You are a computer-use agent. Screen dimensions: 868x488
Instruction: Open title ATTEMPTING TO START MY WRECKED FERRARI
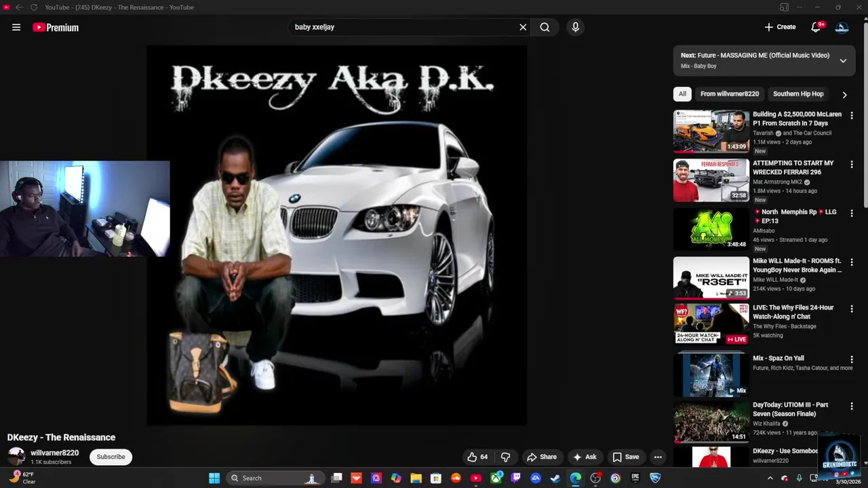(x=793, y=167)
